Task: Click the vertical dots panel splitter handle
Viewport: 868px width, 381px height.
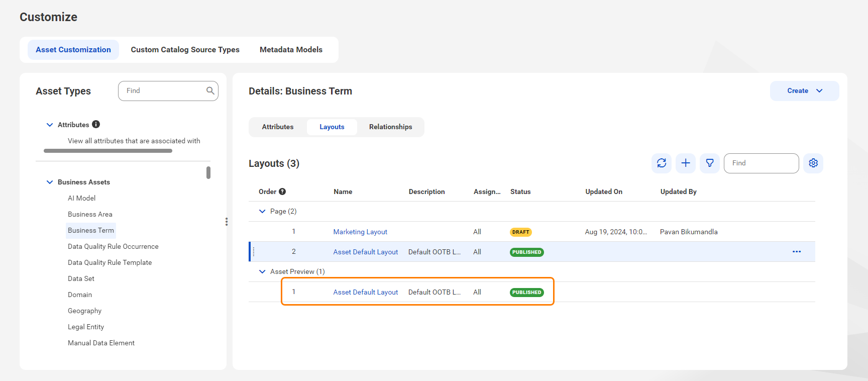Action: pyautogui.click(x=227, y=222)
